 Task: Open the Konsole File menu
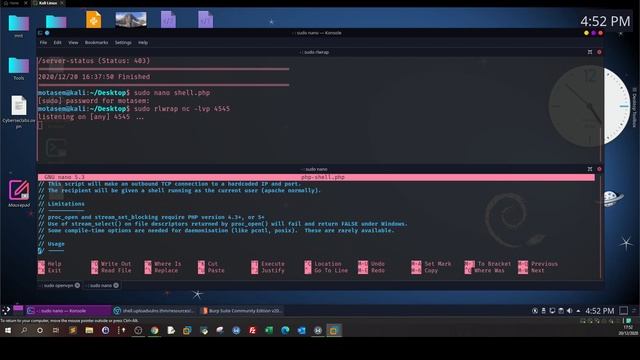click(x=43, y=42)
